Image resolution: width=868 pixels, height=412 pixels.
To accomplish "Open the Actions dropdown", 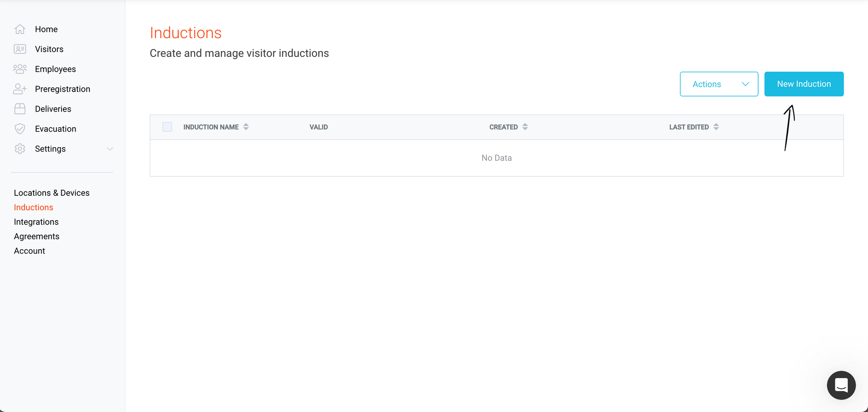I will [719, 84].
